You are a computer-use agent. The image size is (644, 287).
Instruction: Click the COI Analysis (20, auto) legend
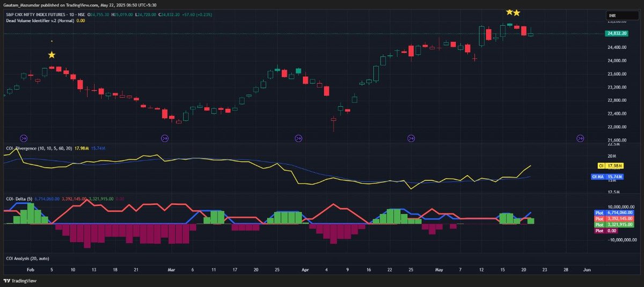pos(27,259)
